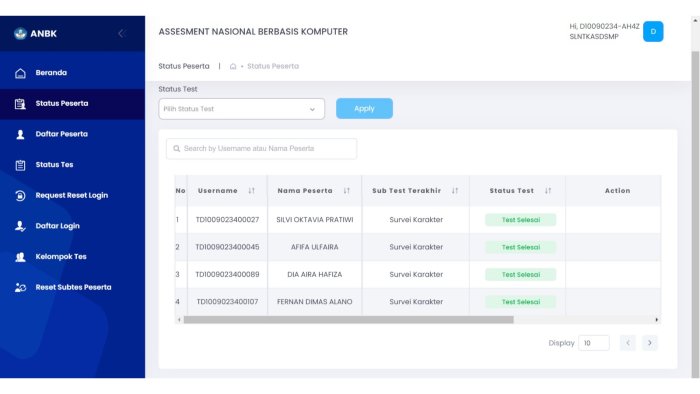The width and height of the screenshot is (700, 394).
Task: Click the Reset Subtes Peserta icon
Action: point(20,287)
